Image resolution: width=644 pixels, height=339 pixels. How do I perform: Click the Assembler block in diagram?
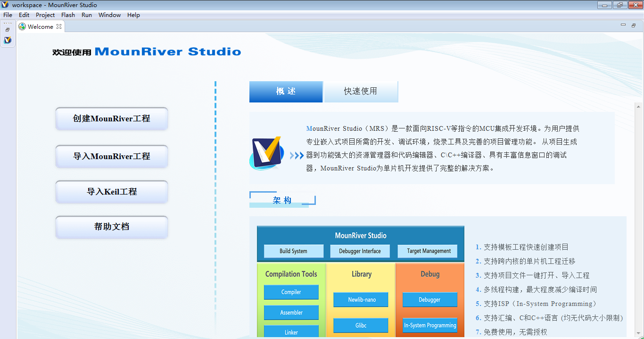pyautogui.click(x=291, y=313)
